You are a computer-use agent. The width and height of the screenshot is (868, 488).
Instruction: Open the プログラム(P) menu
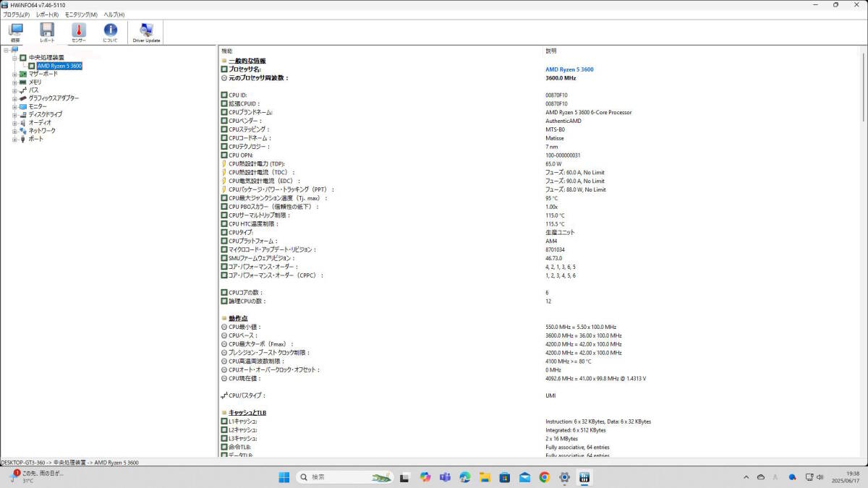click(17, 14)
